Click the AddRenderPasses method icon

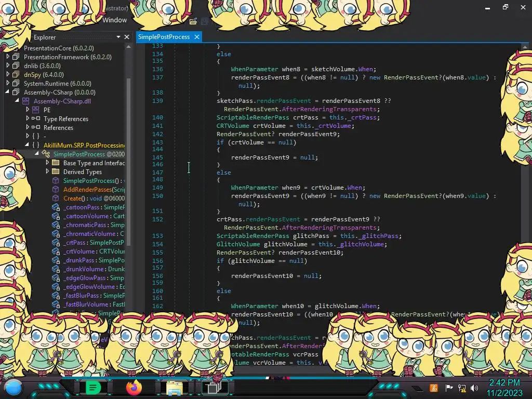56,189
